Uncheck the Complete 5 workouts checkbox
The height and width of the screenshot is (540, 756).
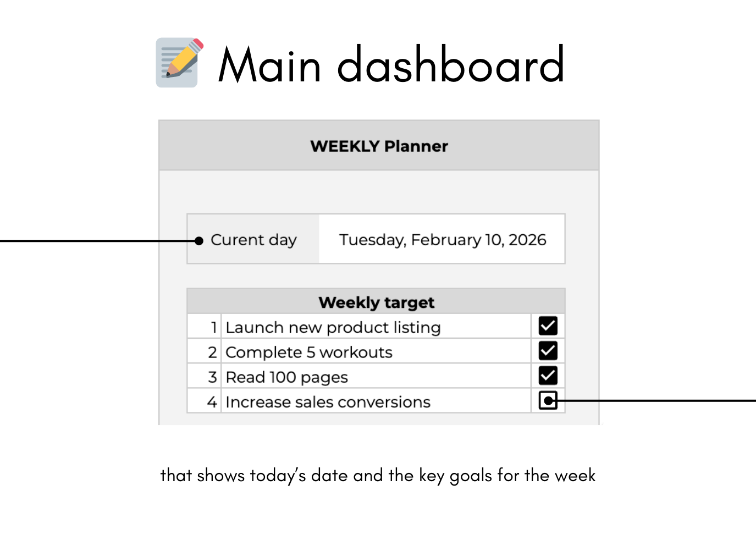548,351
